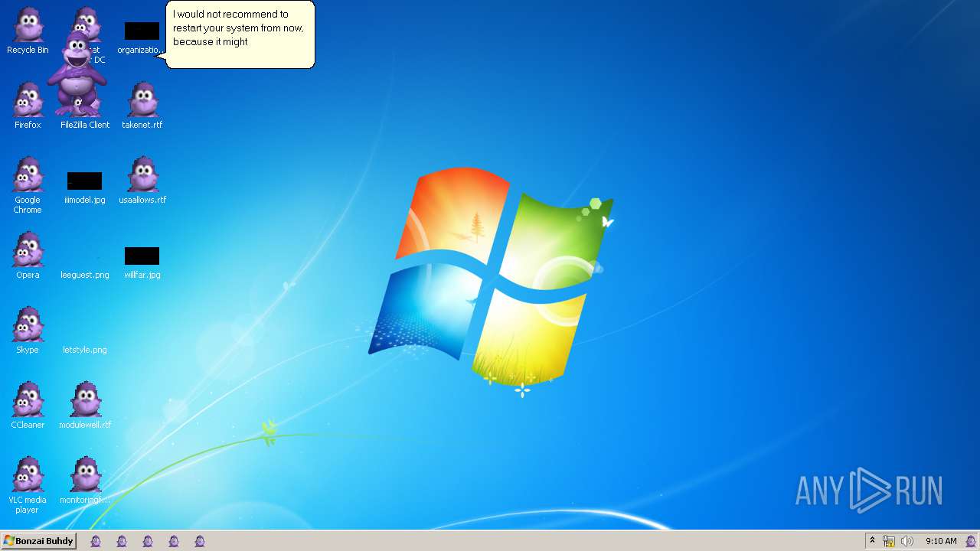Click the fifth quick launch Bonzi icon

tap(200, 541)
